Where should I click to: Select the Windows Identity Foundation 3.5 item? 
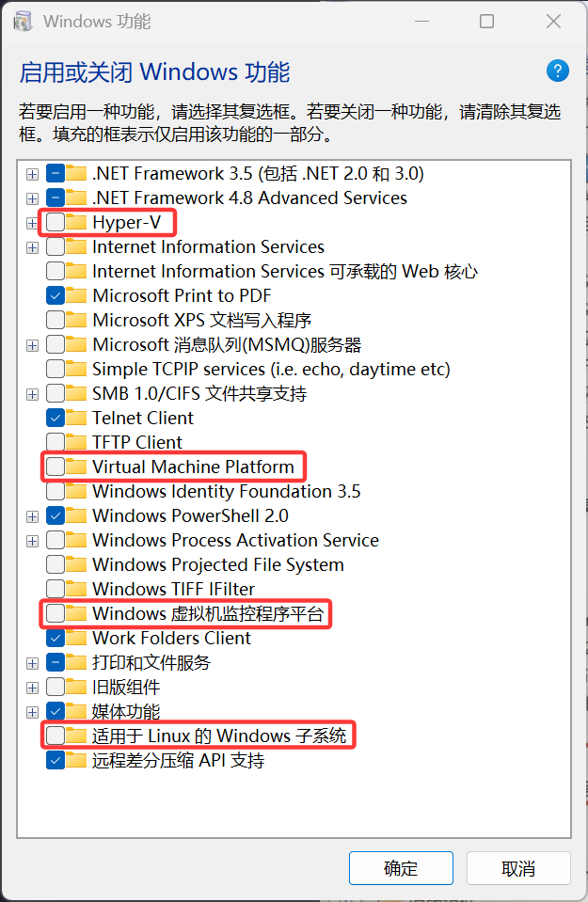coord(226,492)
